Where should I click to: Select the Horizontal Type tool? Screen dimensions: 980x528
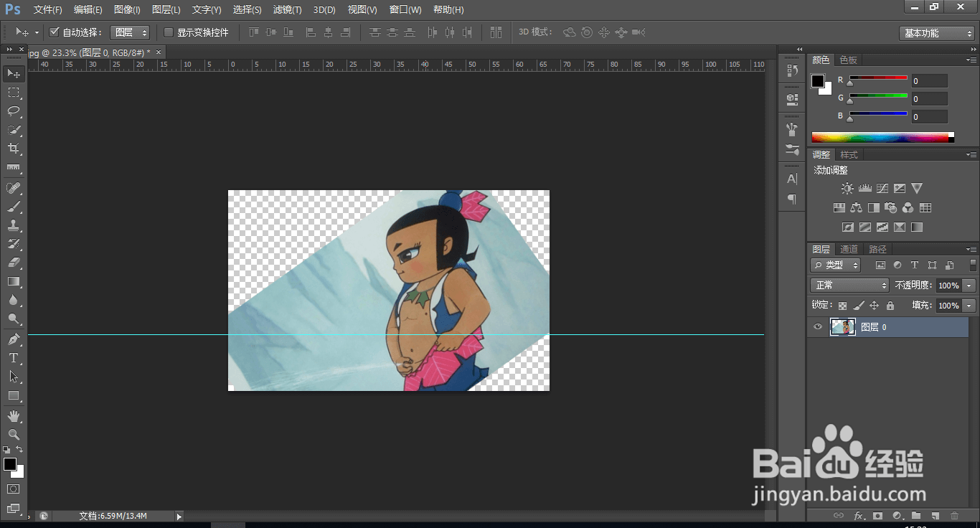click(14, 357)
